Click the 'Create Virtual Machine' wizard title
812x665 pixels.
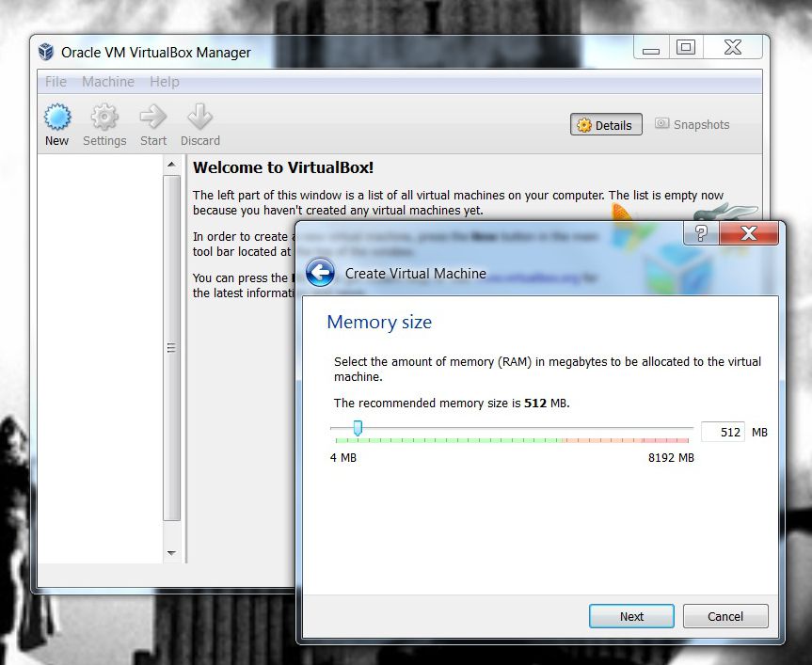coord(415,274)
